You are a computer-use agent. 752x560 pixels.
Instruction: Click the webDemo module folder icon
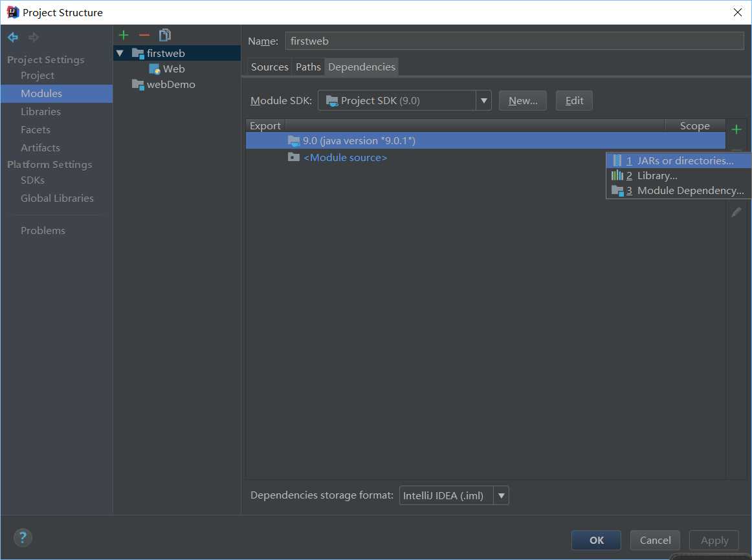tap(138, 85)
